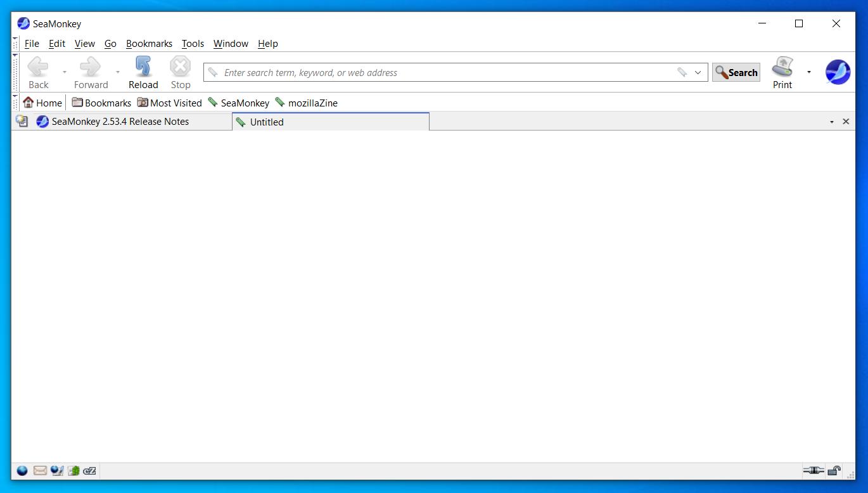
Task: Open Composer icon in status bar
Action: point(57,471)
